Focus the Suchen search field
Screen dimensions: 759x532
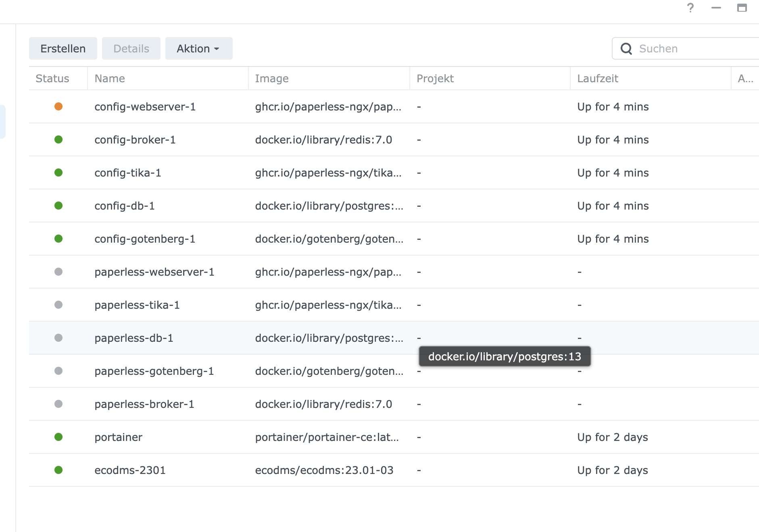coord(686,49)
